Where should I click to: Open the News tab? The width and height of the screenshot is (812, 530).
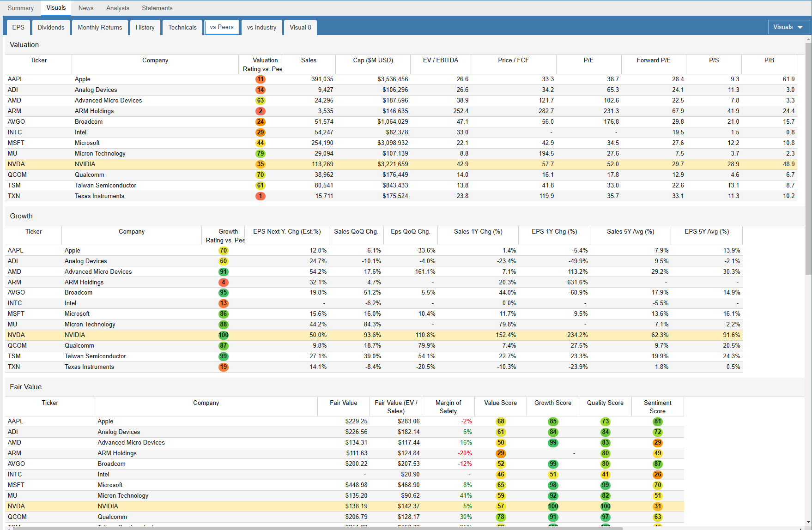point(86,8)
